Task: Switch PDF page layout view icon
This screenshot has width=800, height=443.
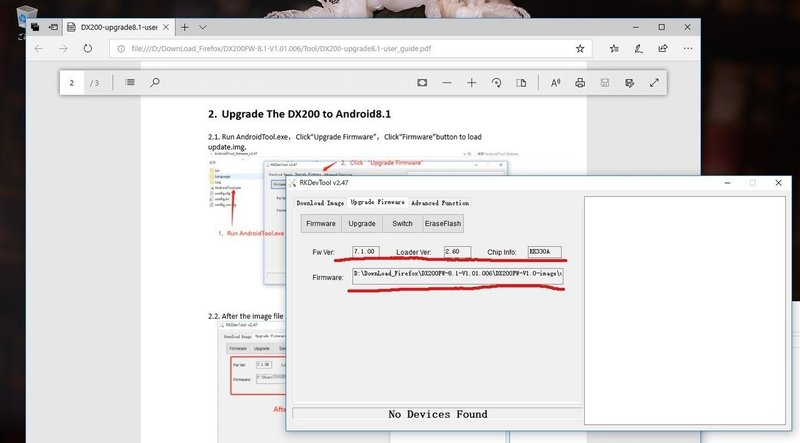Action: click(x=521, y=83)
